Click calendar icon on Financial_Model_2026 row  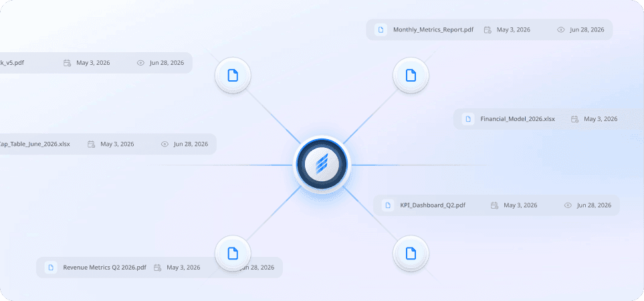pos(574,119)
